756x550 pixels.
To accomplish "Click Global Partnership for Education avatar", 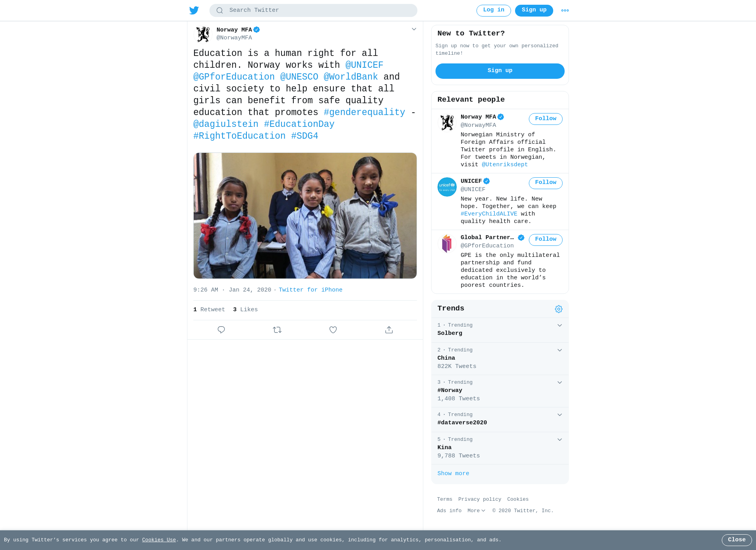I will [x=447, y=243].
